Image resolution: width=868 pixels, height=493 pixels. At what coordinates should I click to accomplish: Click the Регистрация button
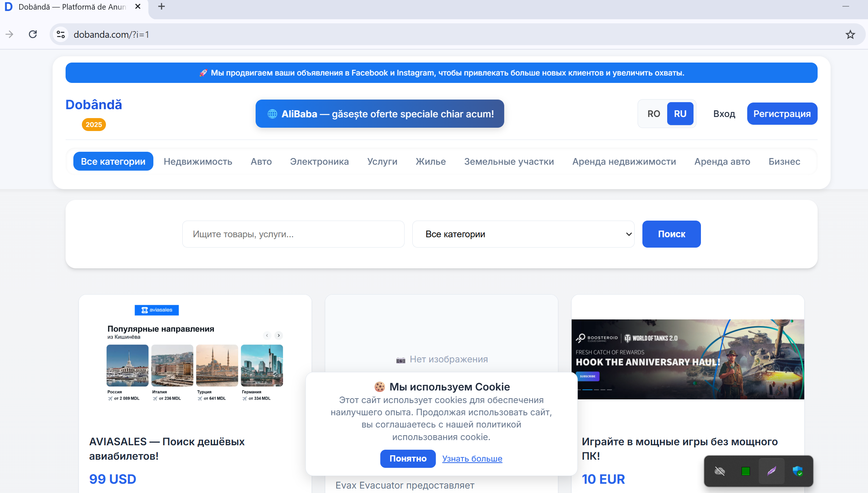(x=782, y=114)
